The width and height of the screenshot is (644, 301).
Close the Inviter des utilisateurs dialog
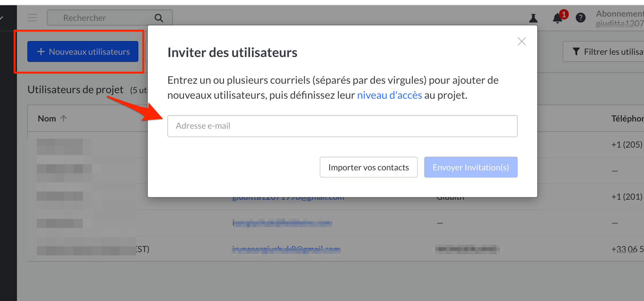click(522, 41)
